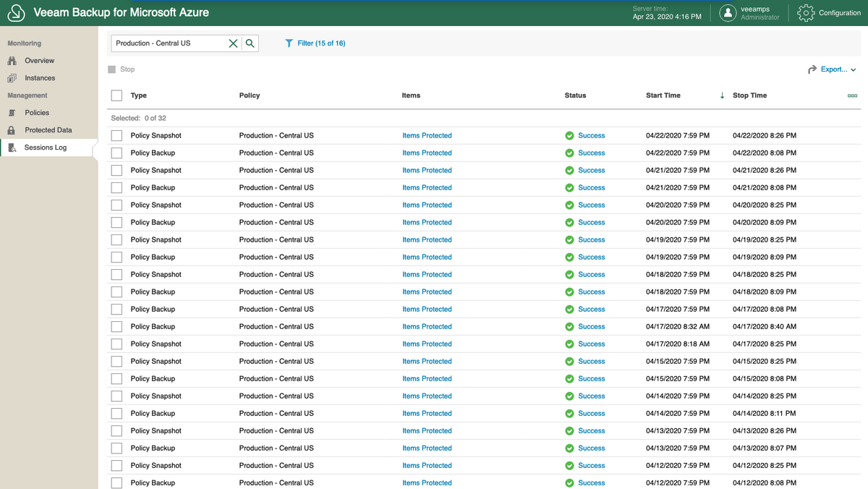Open Items Protected for 04/22/2020 8:26 PM session
868x489 pixels.
click(x=427, y=135)
